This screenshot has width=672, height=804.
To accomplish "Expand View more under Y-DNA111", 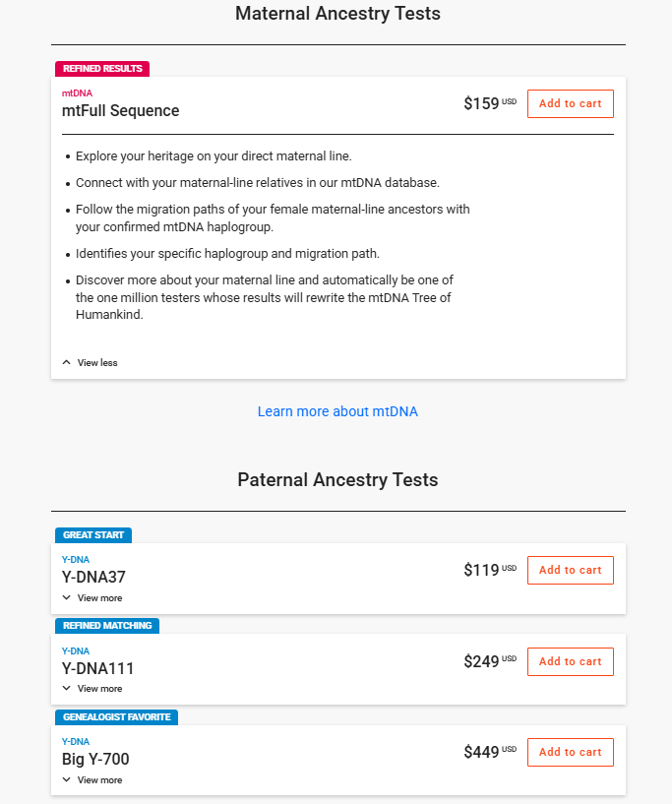I will pyautogui.click(x=92, y=689).
